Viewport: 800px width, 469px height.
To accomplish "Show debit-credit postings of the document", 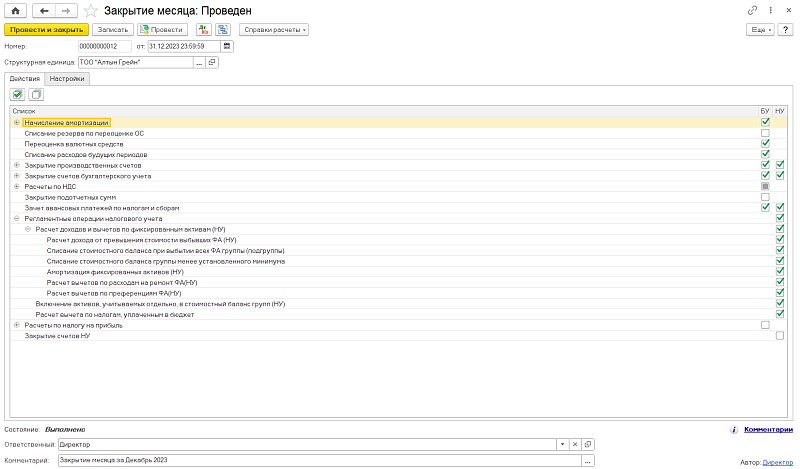I will pos(204,30).
